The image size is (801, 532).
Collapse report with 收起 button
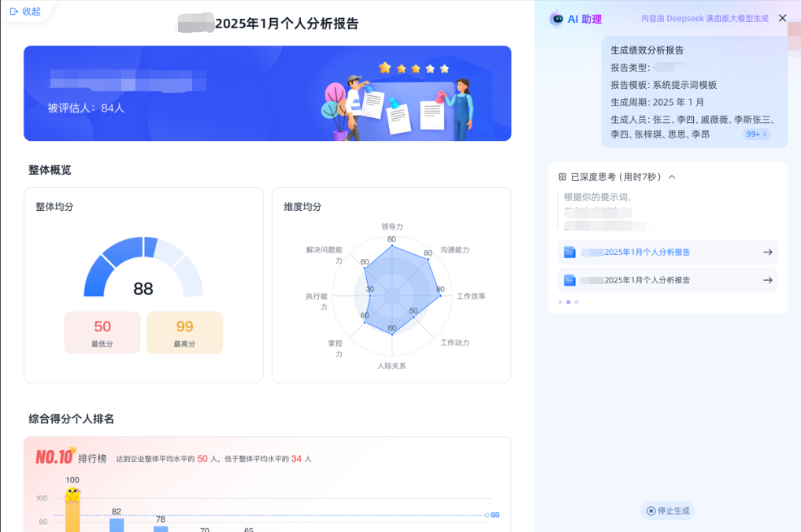25,12
